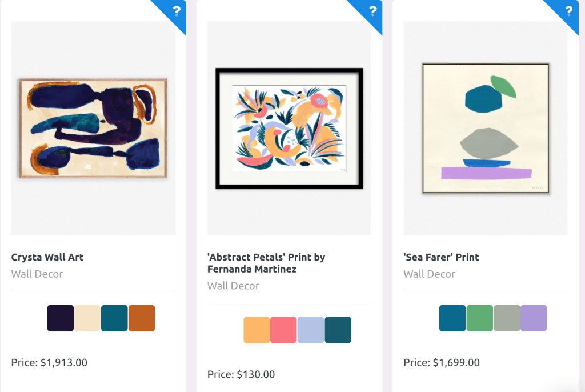Select burnt orange swatch under Crysta Wall Art
The height and width of the screenshot is (392, 585).
pyautogui.click(x=142, y=318)
